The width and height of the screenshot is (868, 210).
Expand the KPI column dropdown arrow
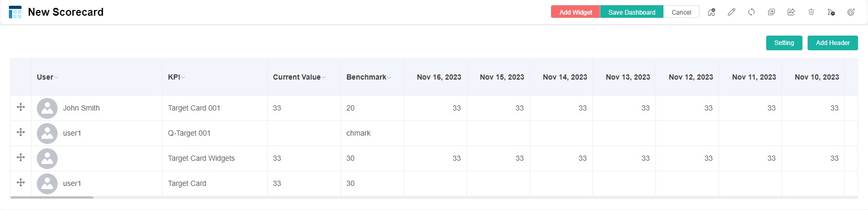[x=183, y=78]
